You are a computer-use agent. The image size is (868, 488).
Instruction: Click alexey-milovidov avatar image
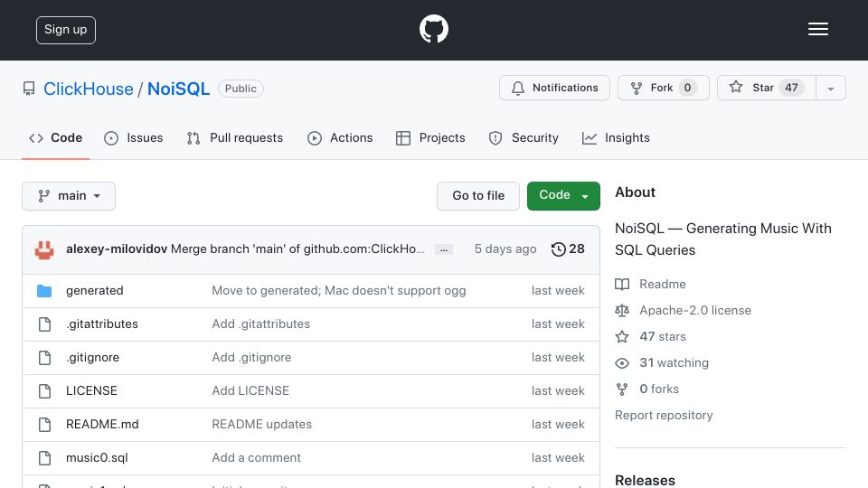point(44,249)
